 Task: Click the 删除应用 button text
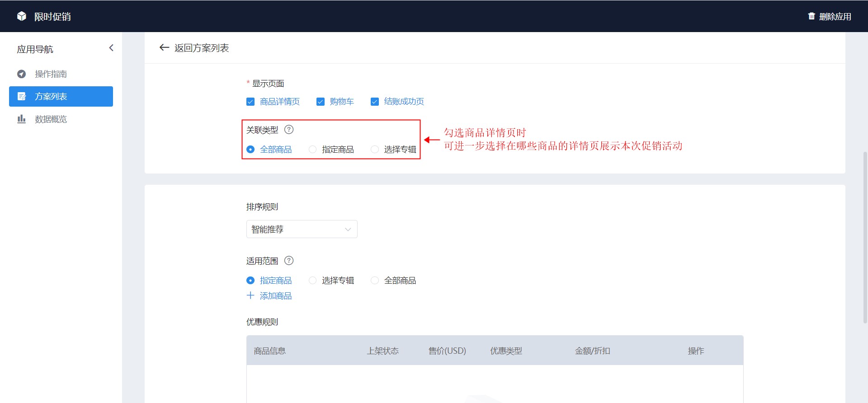835,17
